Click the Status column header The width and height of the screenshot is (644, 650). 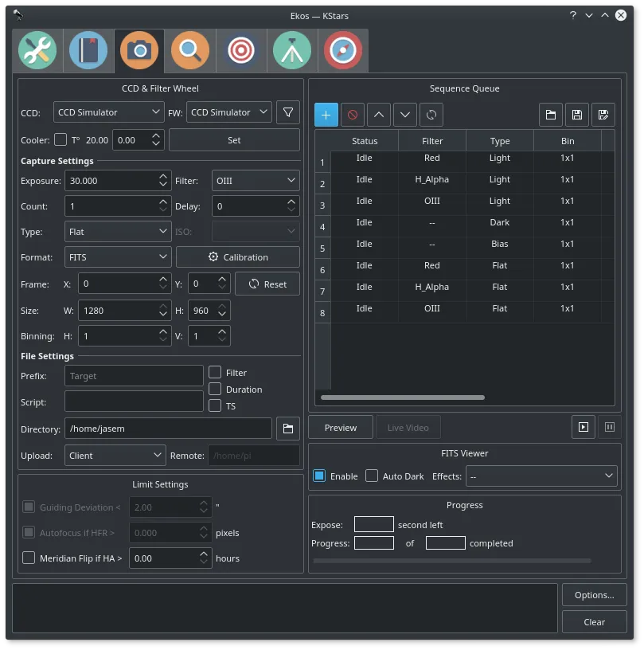[365, 141]
